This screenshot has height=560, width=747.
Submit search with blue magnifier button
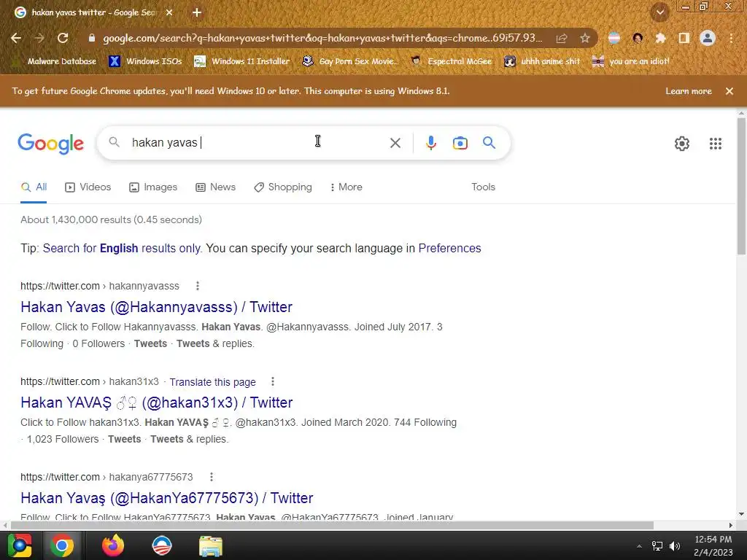coord(489,142)
